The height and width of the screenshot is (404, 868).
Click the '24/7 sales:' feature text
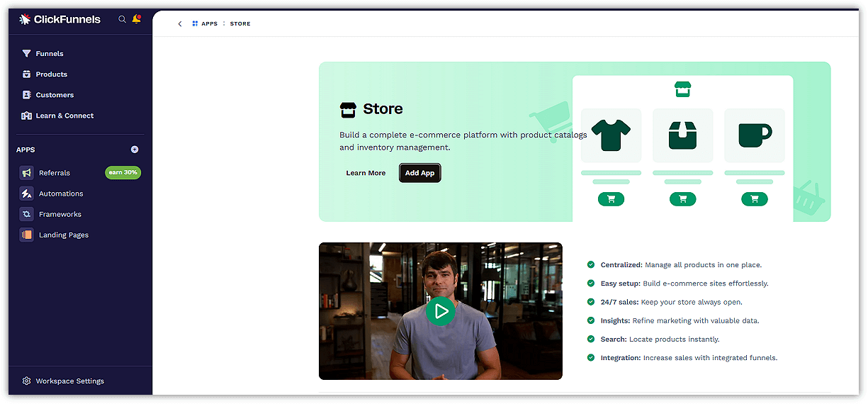click(x=620, y=302)
